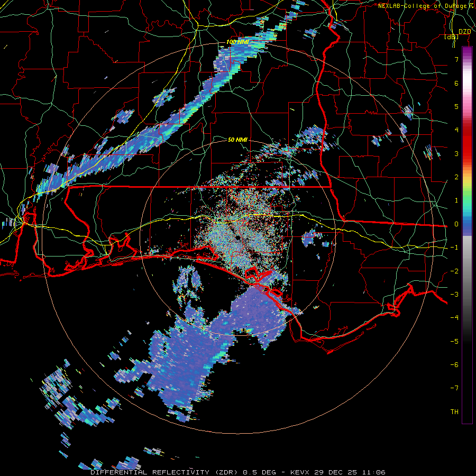Click the "2" value on the color scale
This screenshot has height=476, width=476.
[456, 177]
